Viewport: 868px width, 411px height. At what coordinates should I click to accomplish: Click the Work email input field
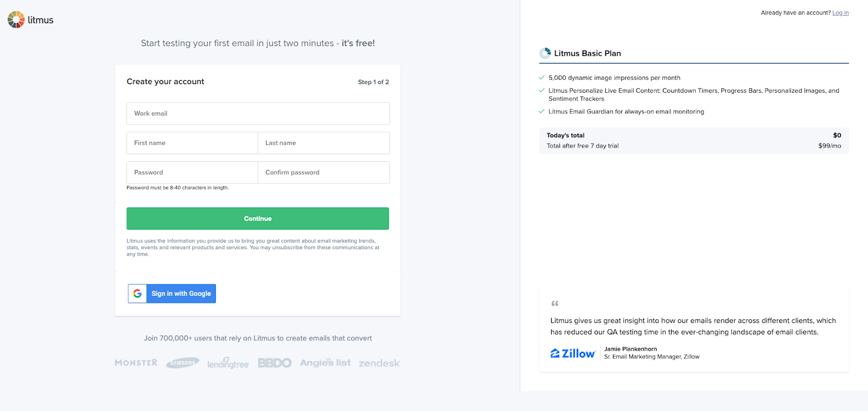[258, 113]
